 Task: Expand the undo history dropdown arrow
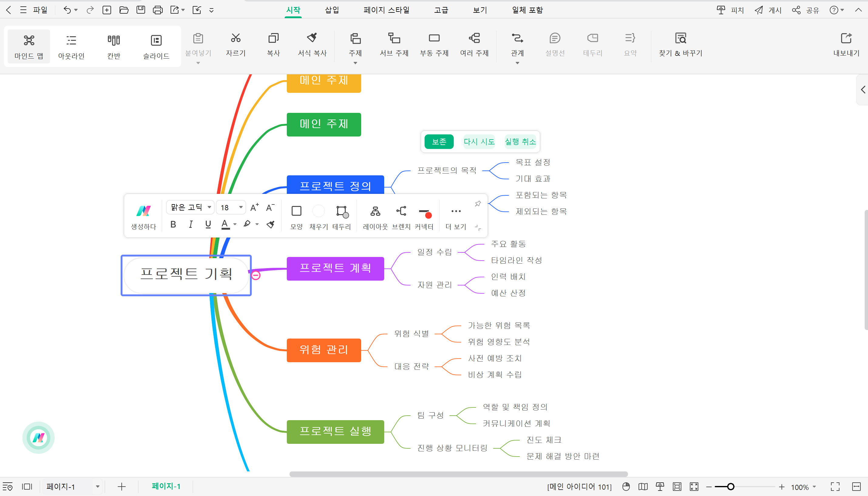(x=76, y=10)
